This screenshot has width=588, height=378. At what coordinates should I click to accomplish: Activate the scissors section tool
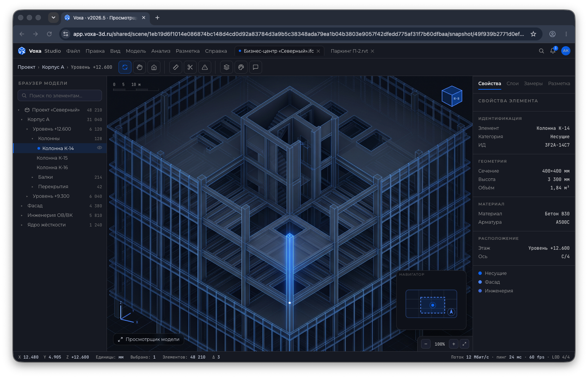pyautogui.click(x=190, y=67)
